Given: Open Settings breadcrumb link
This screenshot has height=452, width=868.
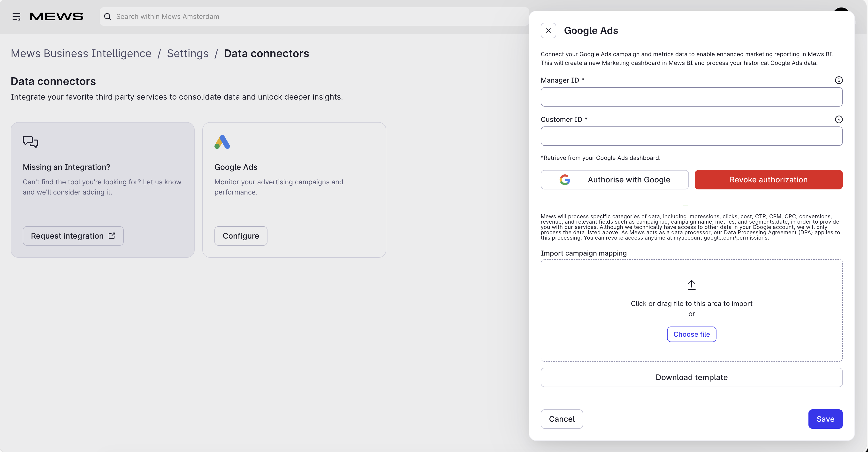Looking at the screenshot, I should click(188, 53).
